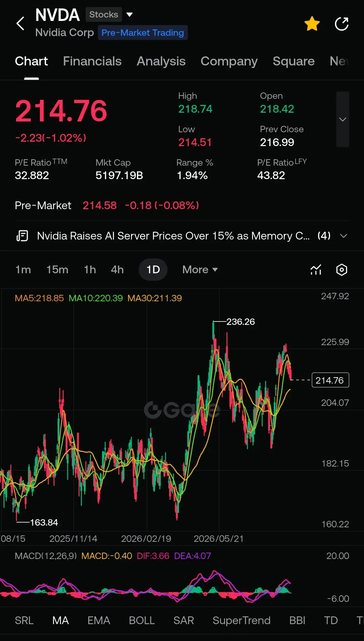
Task: Tap the High value 218.74
Action: pyautogui.click(x=195, y=109)
